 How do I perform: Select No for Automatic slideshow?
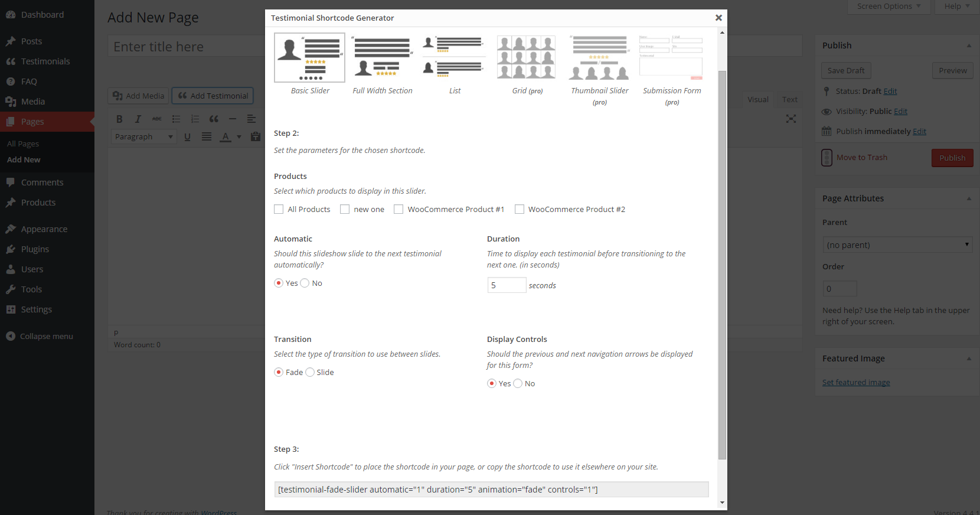click(305, 283)
